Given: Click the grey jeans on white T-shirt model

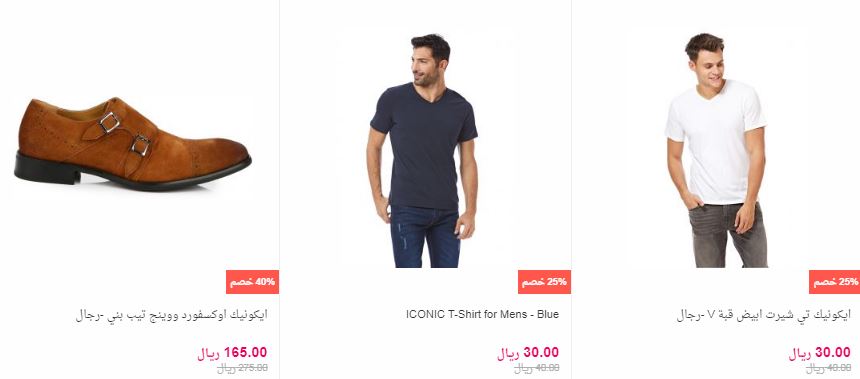Looking at the screenshot, I should [x=728, y=235].
